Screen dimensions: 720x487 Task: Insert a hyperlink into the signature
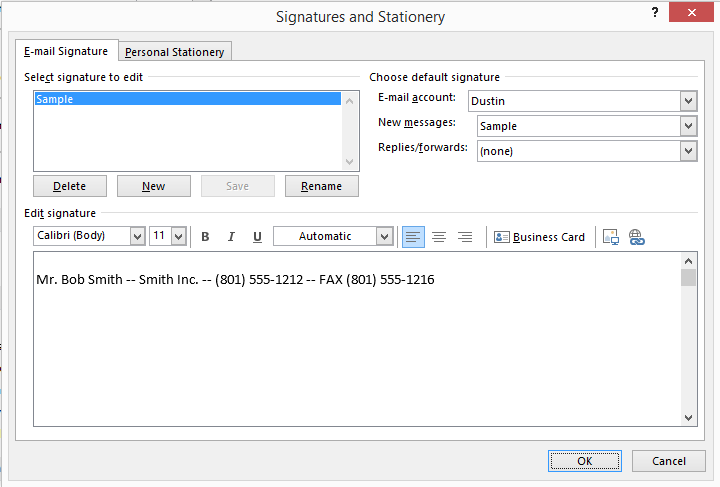point(637,237)
